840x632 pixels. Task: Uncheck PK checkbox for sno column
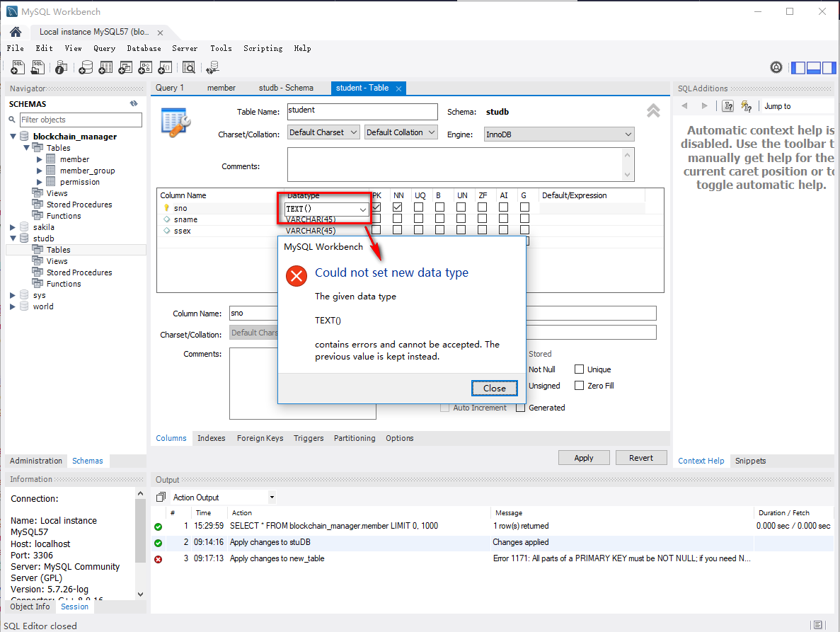376,207
